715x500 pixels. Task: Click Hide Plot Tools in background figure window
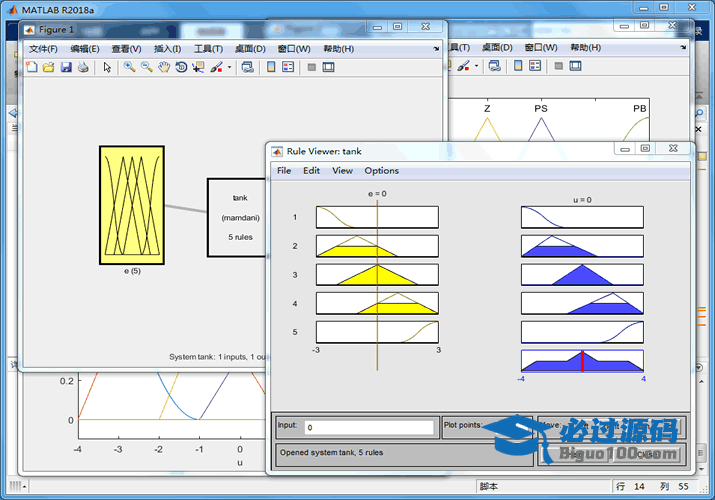tap(559, 66)
